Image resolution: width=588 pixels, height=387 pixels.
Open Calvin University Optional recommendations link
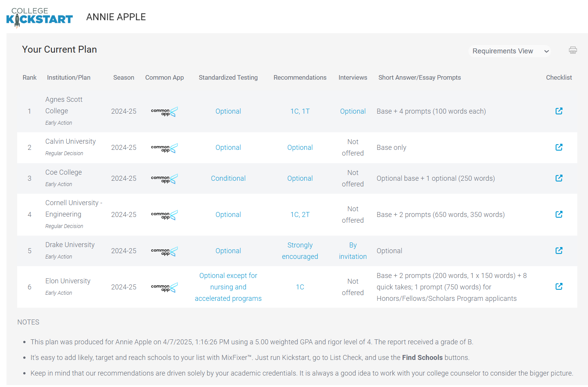pos(300,148)
